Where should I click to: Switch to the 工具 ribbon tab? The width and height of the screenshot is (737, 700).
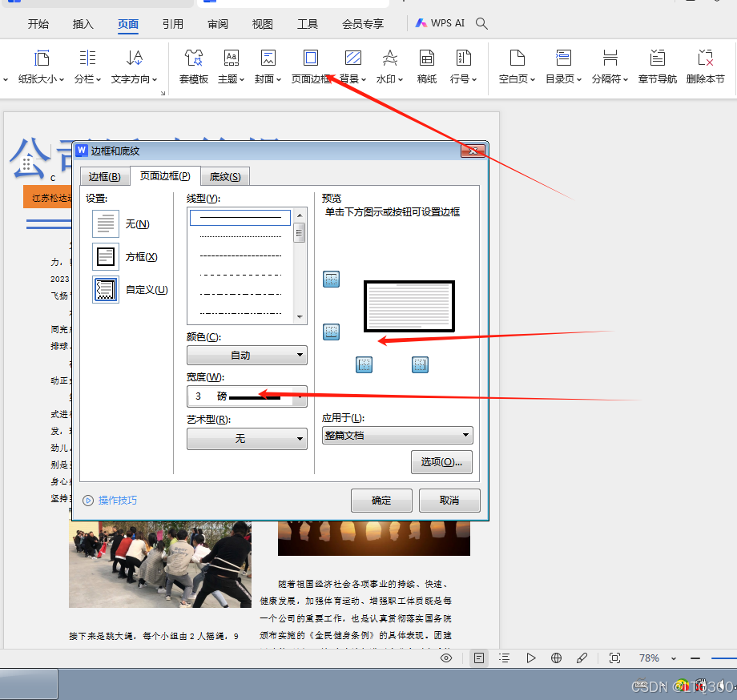click(308, 24)
